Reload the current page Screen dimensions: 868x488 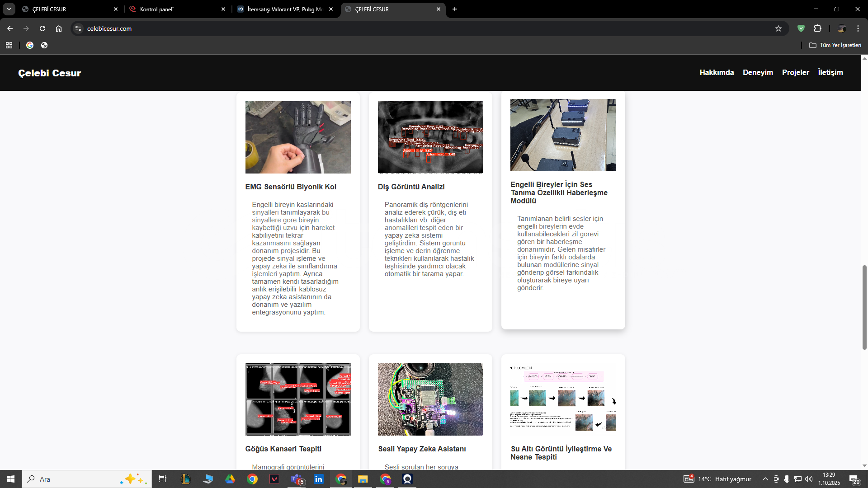(42, 28)
